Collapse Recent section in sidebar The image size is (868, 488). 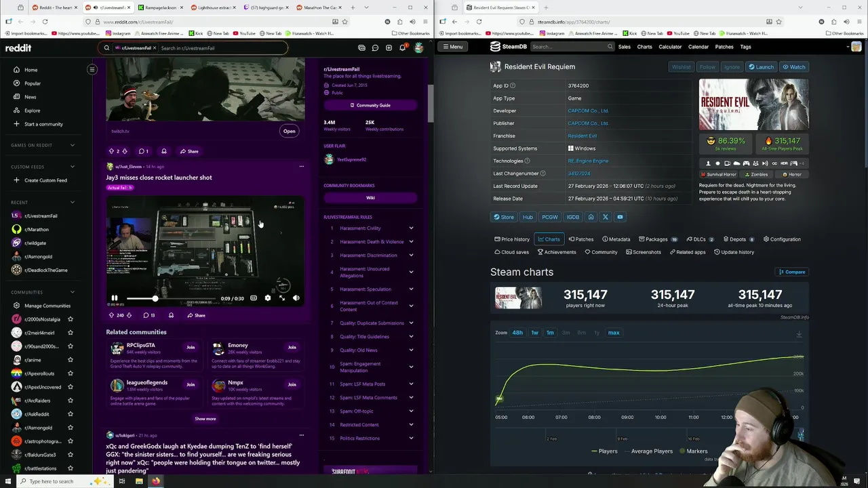[x=73, y=202]
